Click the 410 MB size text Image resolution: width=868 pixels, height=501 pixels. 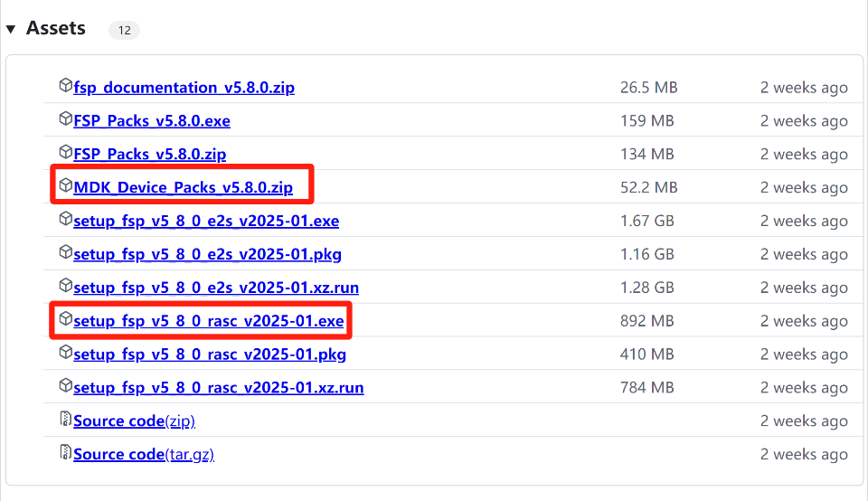point(646,354)
